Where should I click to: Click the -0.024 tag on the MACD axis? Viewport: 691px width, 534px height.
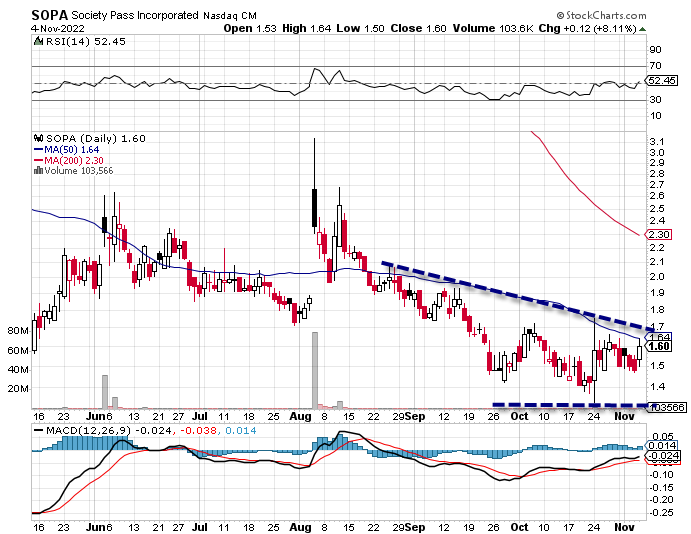tap(663, 456)
